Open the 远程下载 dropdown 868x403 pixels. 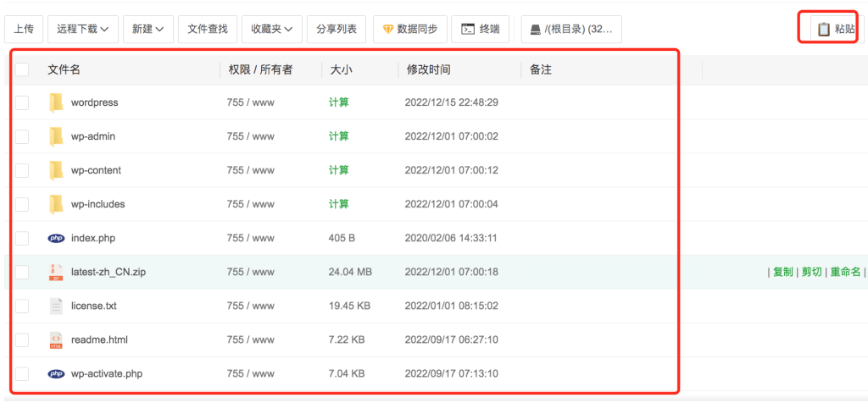pyautogui.click(x=83, y=30)
